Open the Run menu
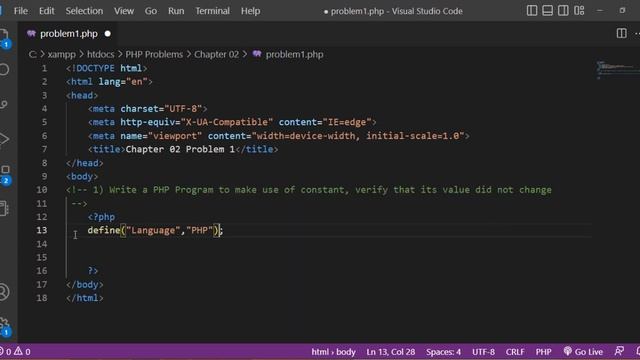Image resolution: width=640 pixels, height=360 pixels. [176, 11]
